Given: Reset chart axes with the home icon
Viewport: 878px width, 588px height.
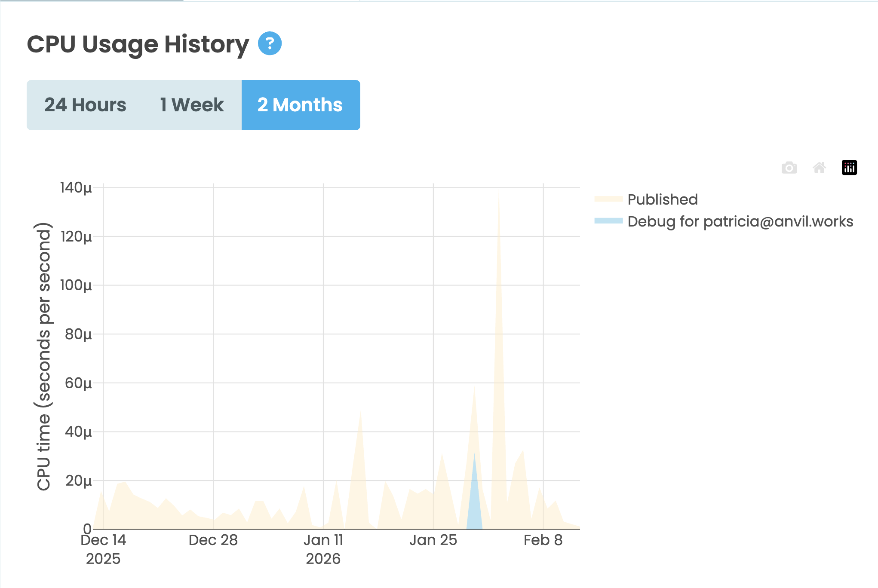Looking at the screenshot, I should pyautogui.click(x=819, y=168).
